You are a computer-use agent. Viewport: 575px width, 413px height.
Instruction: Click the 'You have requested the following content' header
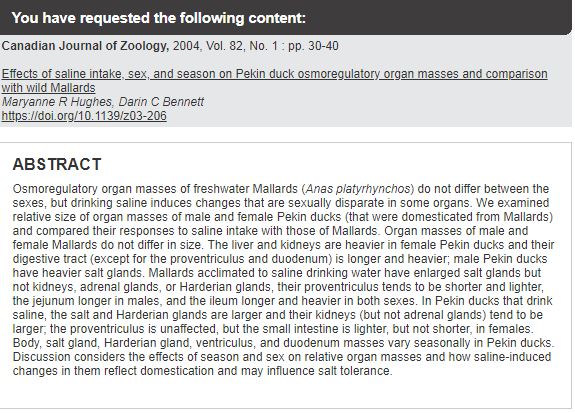[x=158, y=18]
